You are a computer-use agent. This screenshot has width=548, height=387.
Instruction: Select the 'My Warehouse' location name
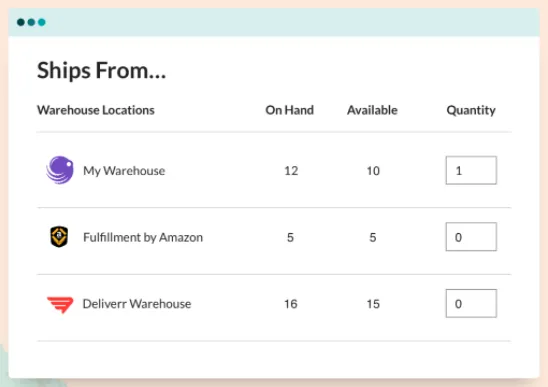pos(124,171)
